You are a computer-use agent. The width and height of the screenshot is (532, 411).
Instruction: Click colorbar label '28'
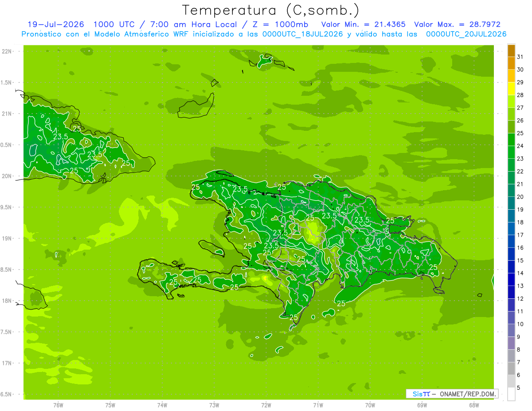click(520, 95)
